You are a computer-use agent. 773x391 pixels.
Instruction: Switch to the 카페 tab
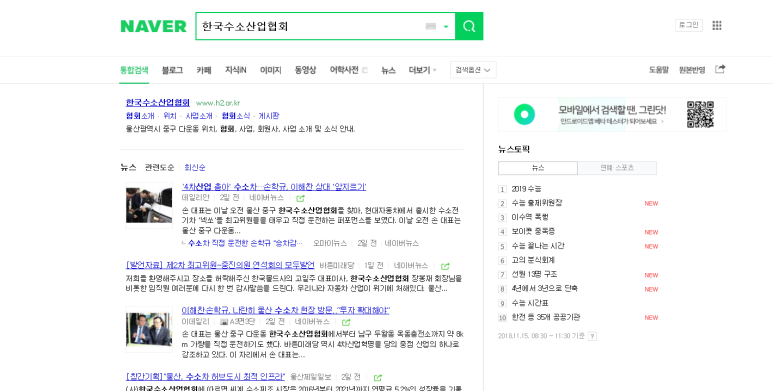204,70
